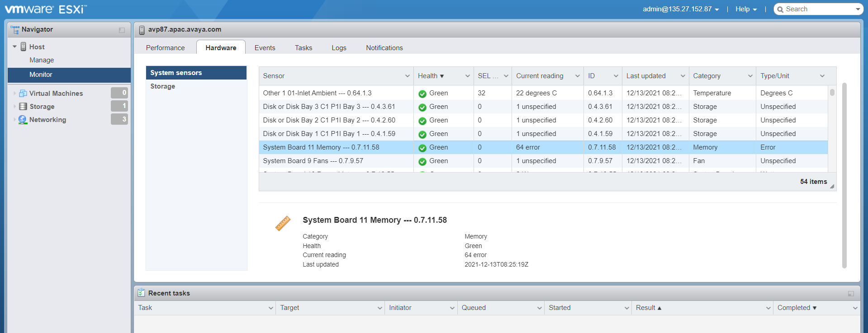
Task: Open the Health column dropdown menu
Action: pyautogui.click(x=467, y=76)
